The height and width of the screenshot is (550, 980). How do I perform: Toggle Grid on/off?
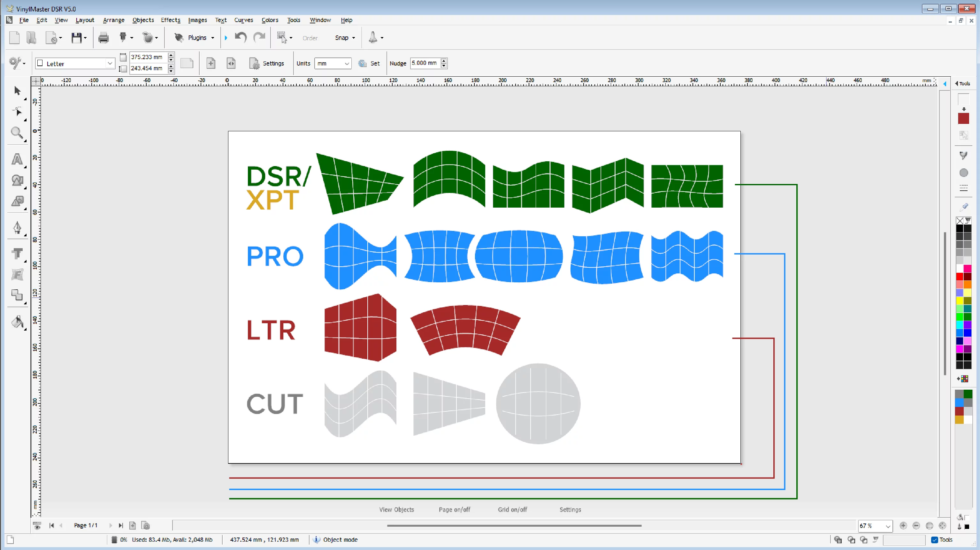pos(512,509)
